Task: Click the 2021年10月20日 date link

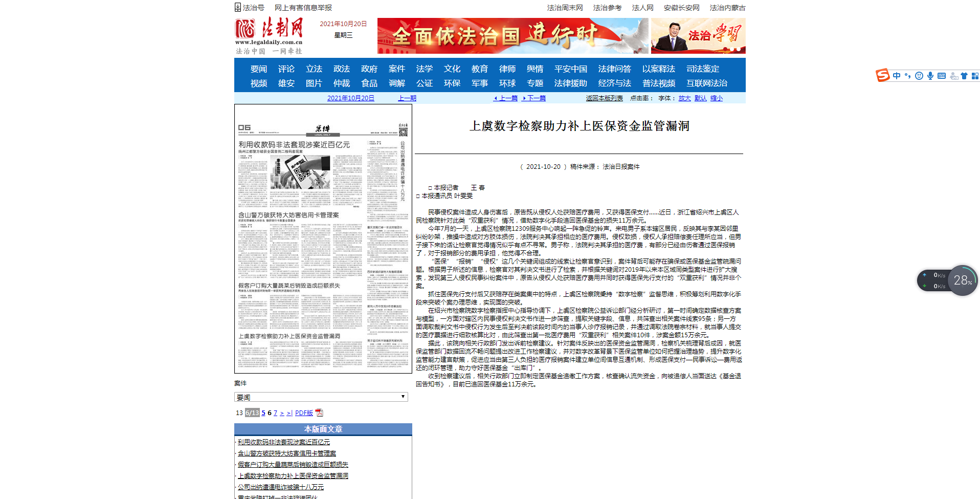Action: coord(351,98)
